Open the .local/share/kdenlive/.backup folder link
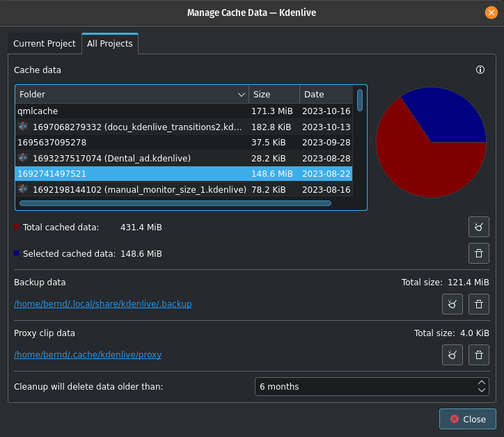The height and width of the screenshot is (437, 504). click(103, 303)
